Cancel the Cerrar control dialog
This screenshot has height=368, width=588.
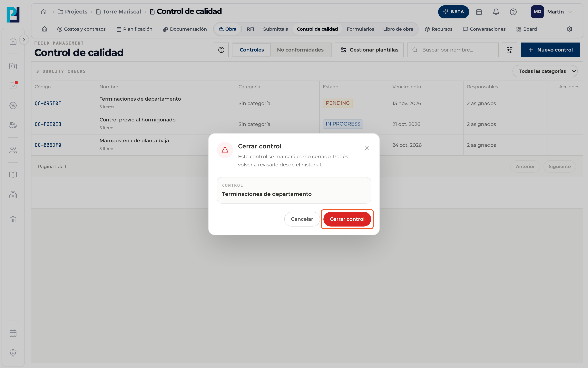(302, 219)
